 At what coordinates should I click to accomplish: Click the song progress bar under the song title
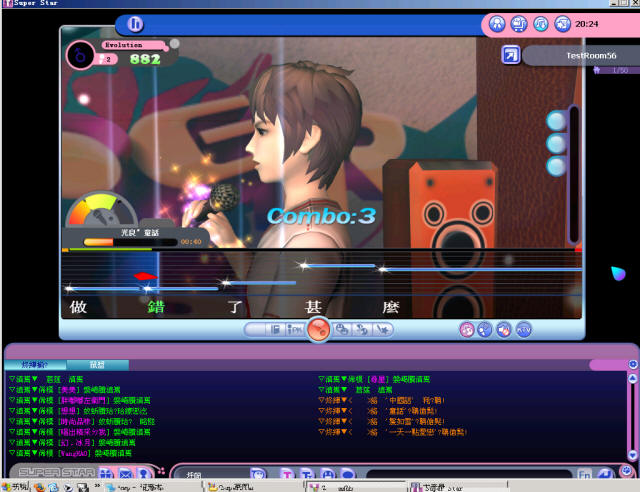(x=130, y=242)
